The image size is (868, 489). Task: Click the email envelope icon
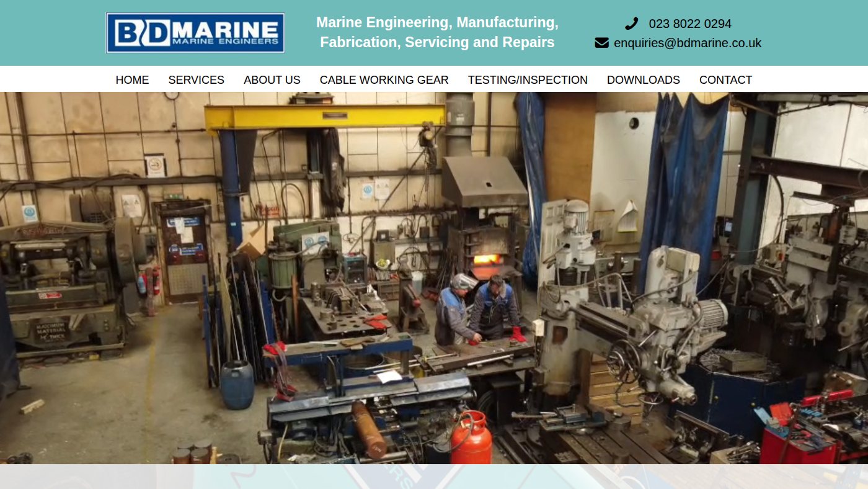pos(601,43)
